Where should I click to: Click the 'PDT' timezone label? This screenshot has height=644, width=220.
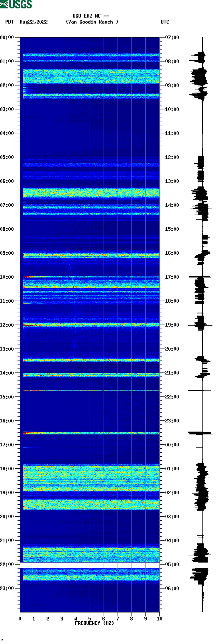point(10,22)
